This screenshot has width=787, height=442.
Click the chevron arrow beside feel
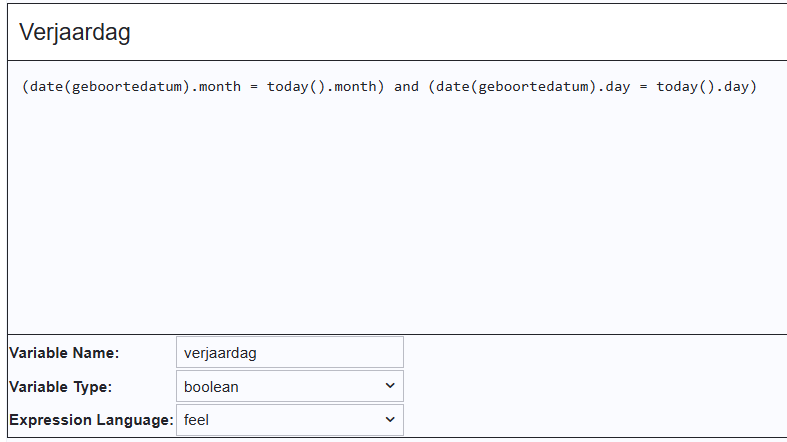(390, 420)
